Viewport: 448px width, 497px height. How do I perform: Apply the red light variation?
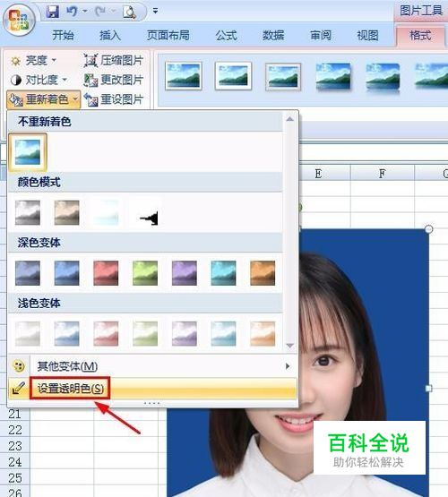pyautogui.click(x=106, y=333)
